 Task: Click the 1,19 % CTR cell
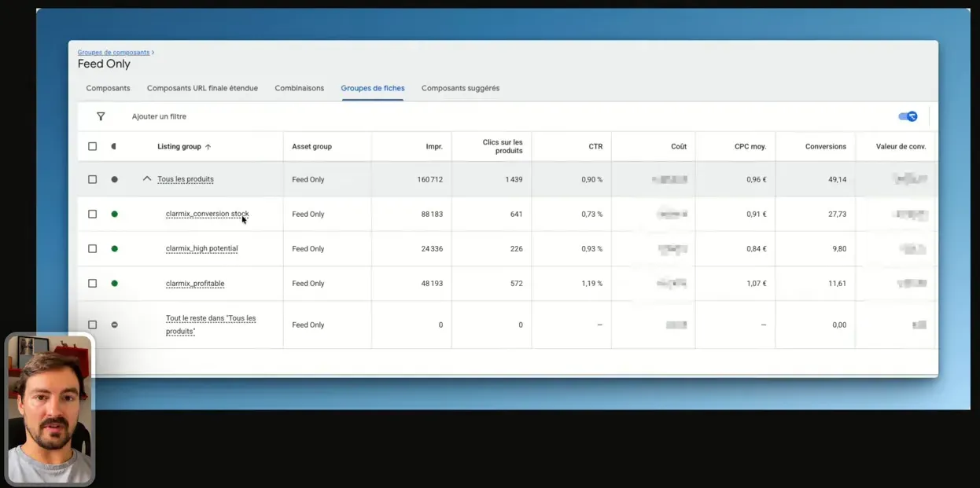(592, 283)
